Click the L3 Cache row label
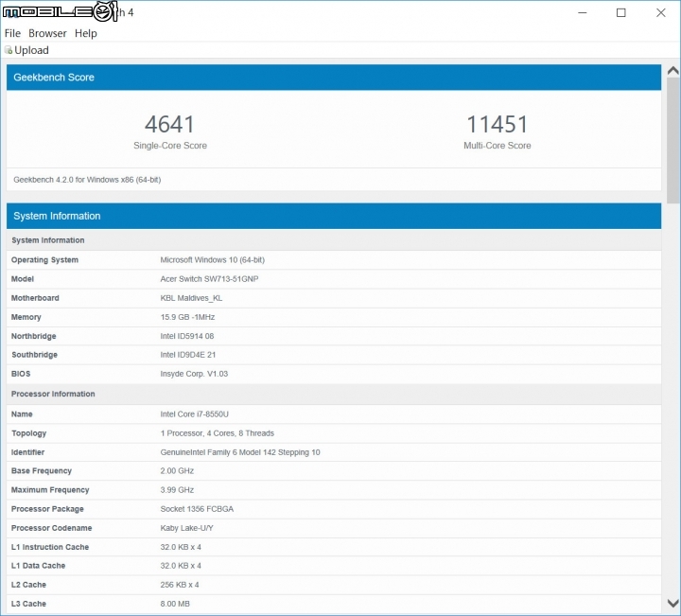 point(28,604)
